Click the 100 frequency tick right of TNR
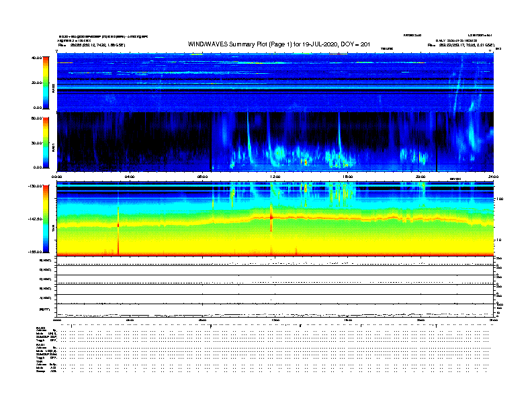The image size is (532, 411). click(500, 199)
